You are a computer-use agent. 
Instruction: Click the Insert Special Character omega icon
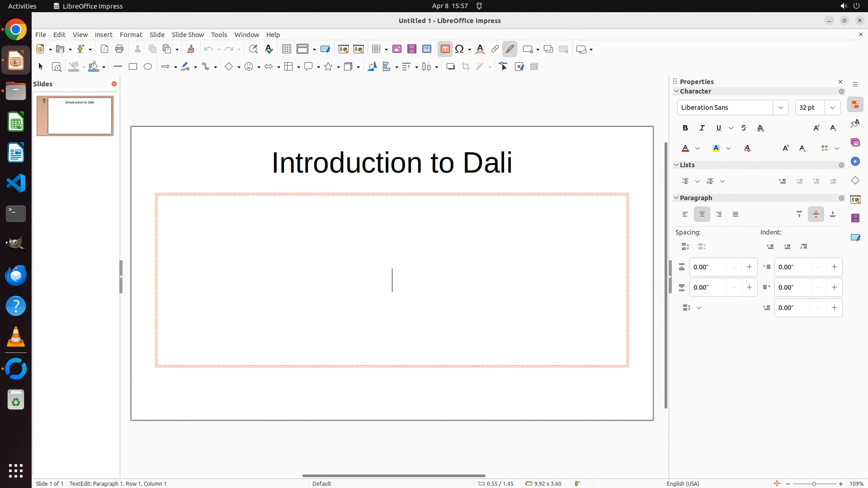click(x=460, y=49)
